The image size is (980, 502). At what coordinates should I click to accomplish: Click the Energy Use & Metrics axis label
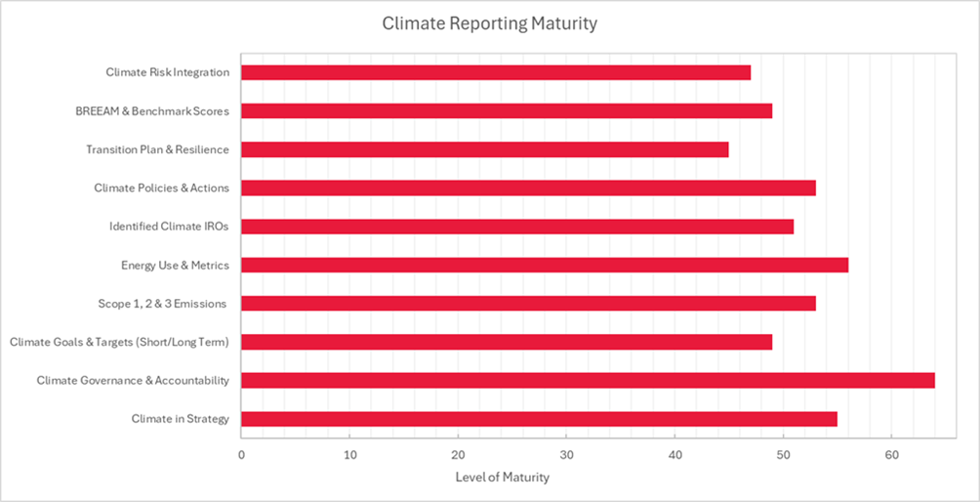tap(175, 265)
